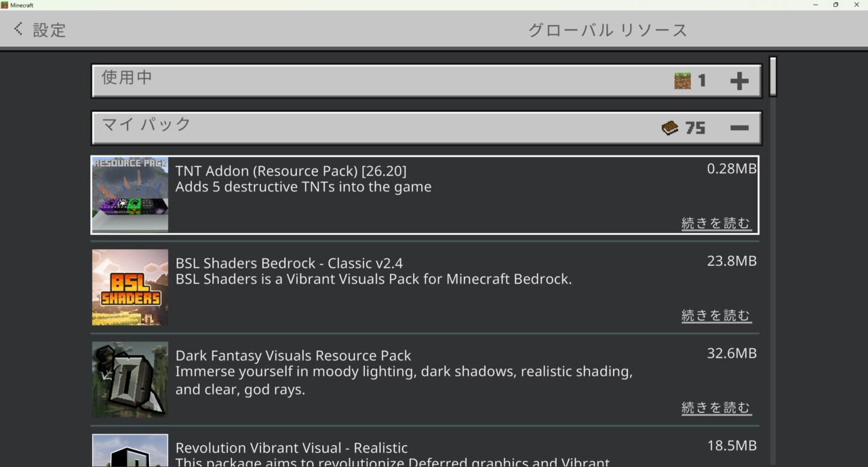Click BSL Shaders Vibrant Visuals description
This screenshot has height=467, width=868.
(x=374, y=279)
